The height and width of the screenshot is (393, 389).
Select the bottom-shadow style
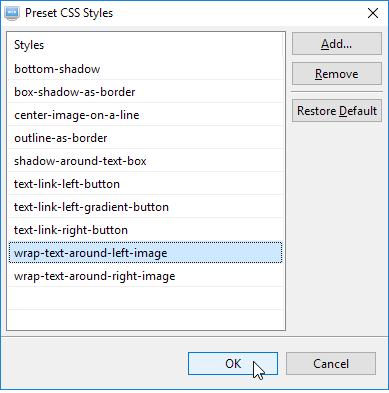point(145,69)
